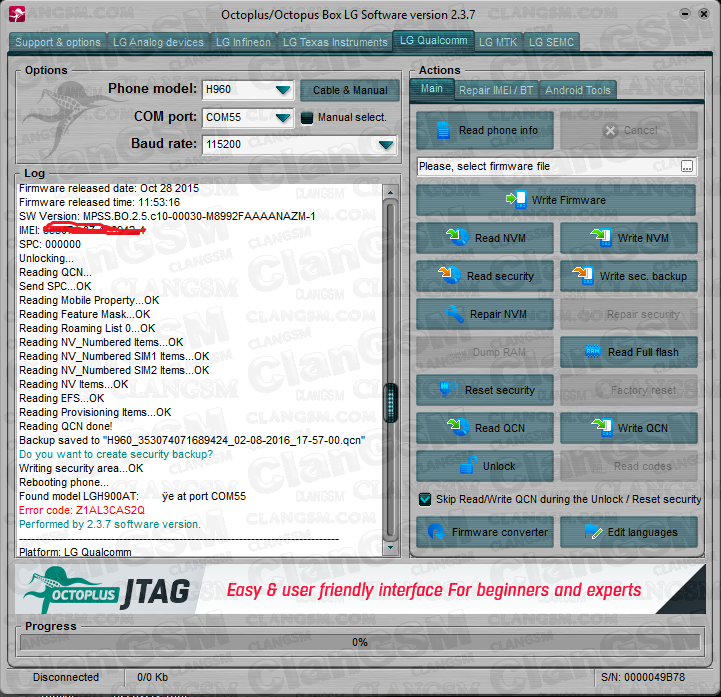Image resolution: width=721 pixels, height=697 pixels.
Task: Click the Read Full flash chip icon
Action: tap(592, 352)
